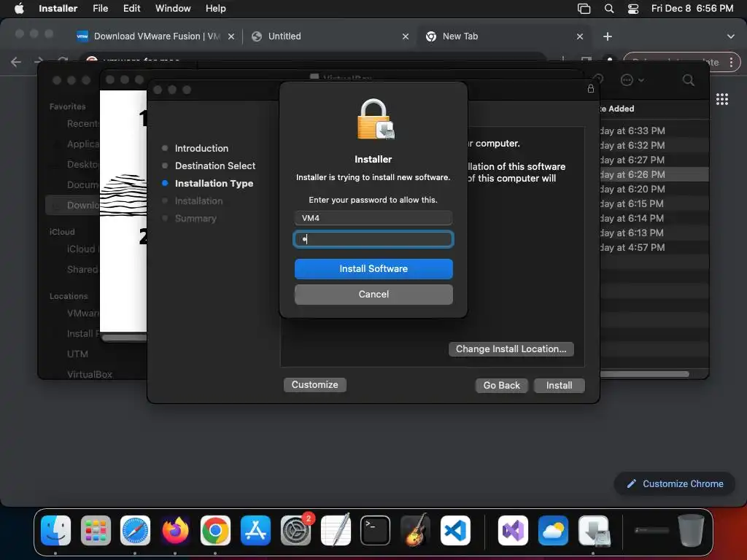Select VirtualBox in Finder sidebar
This screenshot has height=560, width=747.
tap(90, 374)
